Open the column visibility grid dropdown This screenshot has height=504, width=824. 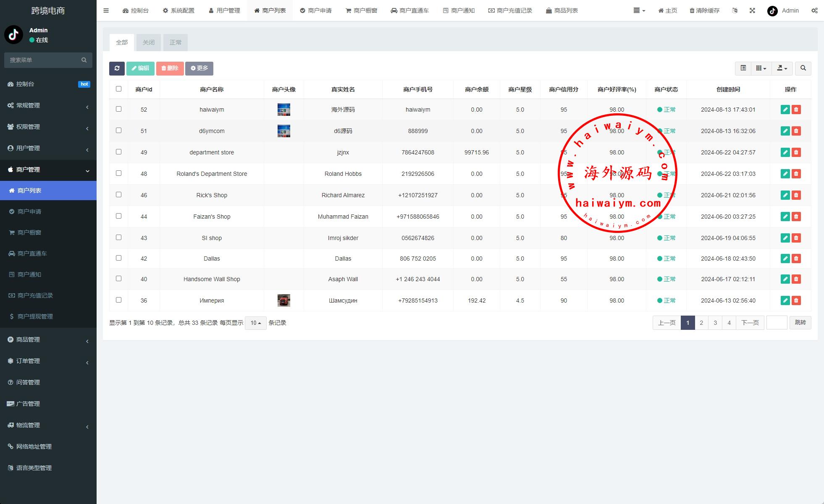point(761,68)
